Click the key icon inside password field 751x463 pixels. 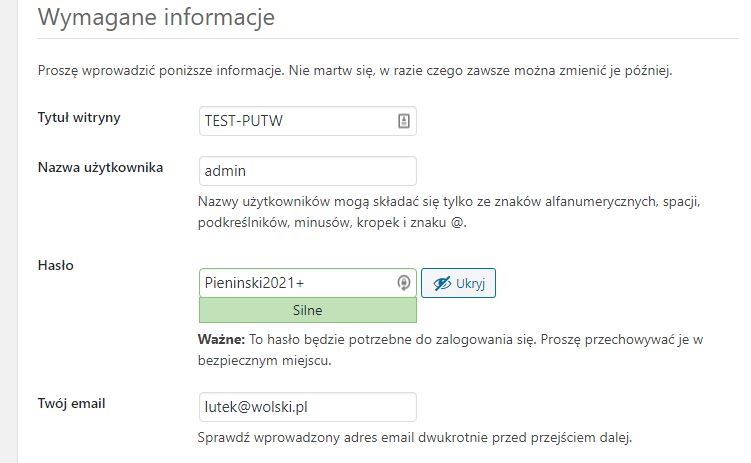tap(404, 283)
